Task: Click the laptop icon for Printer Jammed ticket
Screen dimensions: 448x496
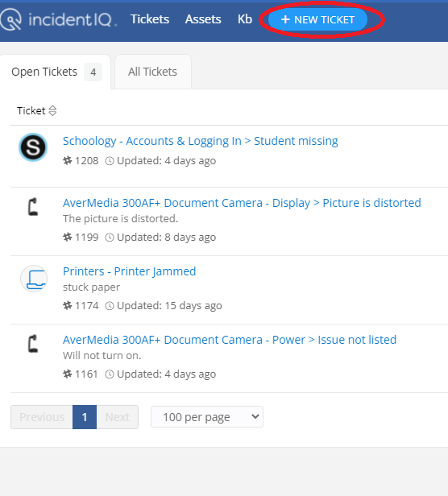Action: click(x=34, y=279)
